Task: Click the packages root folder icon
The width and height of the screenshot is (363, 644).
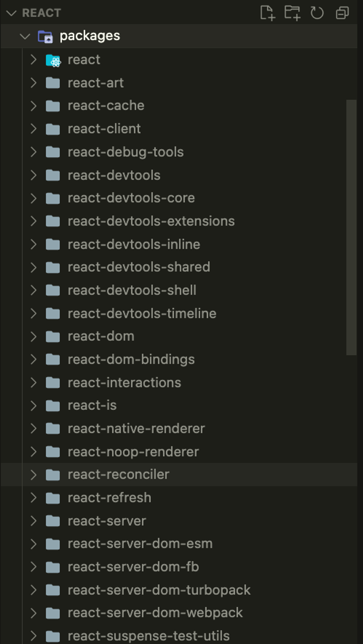Action: click(x=45, y=36)
